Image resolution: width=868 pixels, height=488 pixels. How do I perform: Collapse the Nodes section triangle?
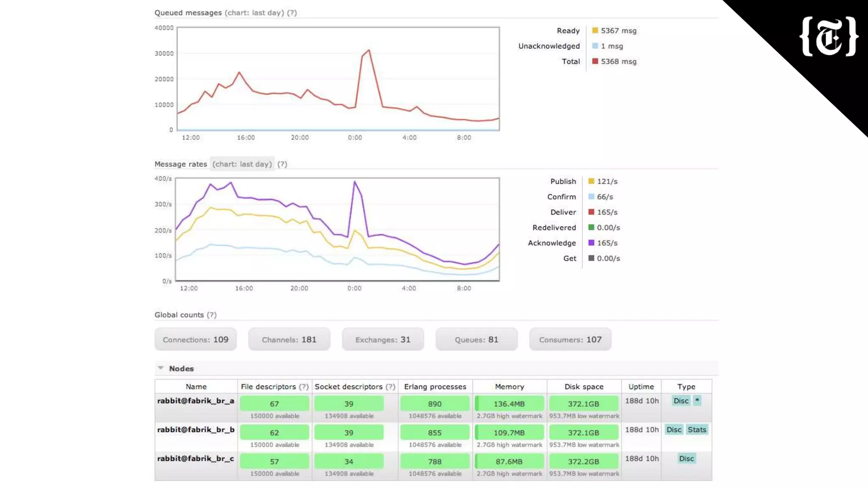click(x=161, y=368)
